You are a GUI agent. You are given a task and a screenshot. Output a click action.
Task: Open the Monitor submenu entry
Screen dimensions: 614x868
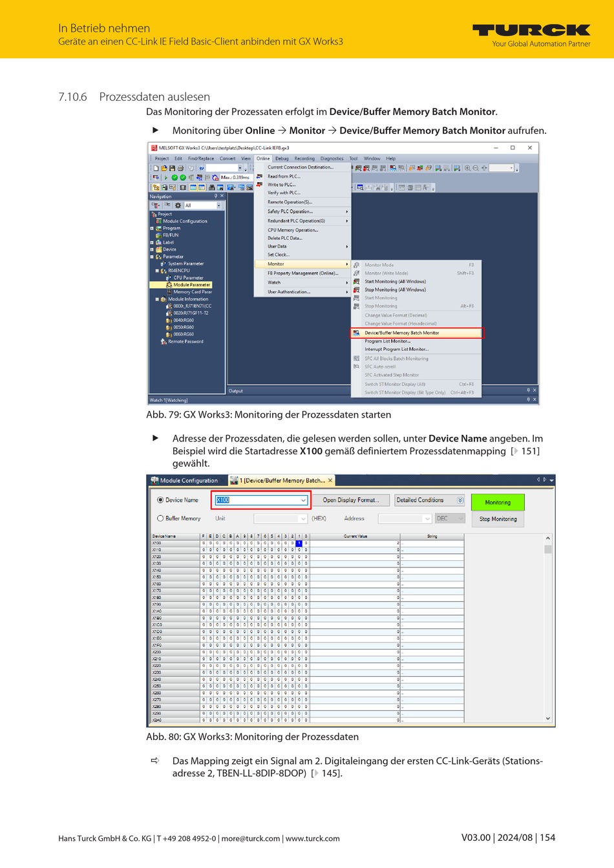point(302,264)
